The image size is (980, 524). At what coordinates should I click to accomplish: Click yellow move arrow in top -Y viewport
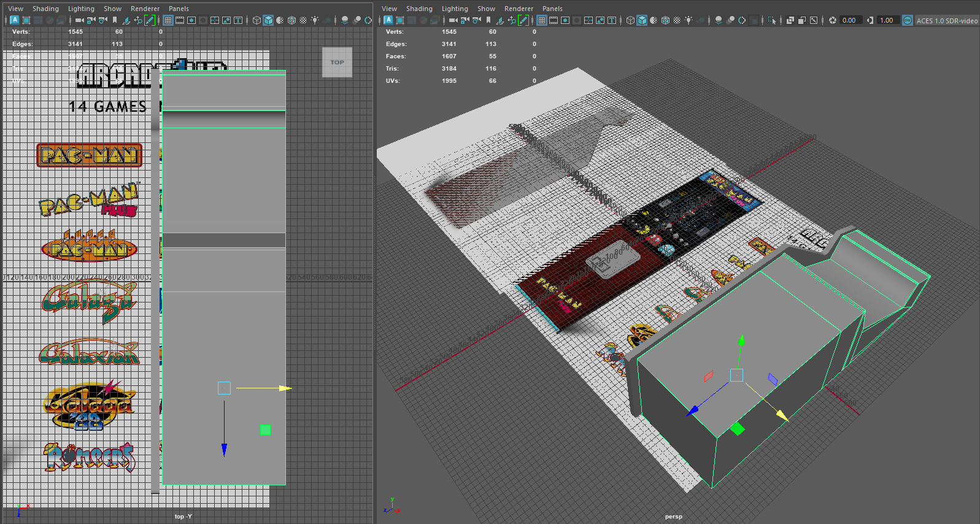coord(285,388)
